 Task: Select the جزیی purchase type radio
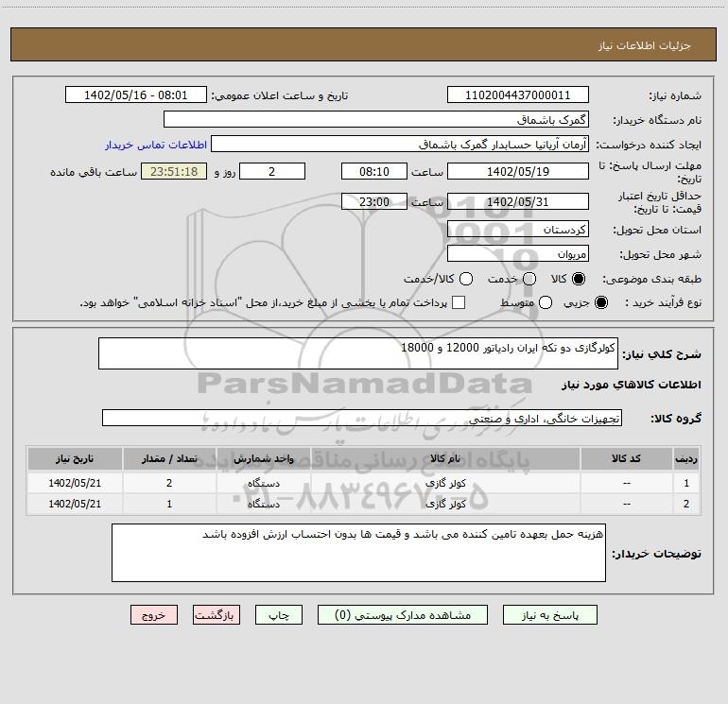[x=601, y=302]
